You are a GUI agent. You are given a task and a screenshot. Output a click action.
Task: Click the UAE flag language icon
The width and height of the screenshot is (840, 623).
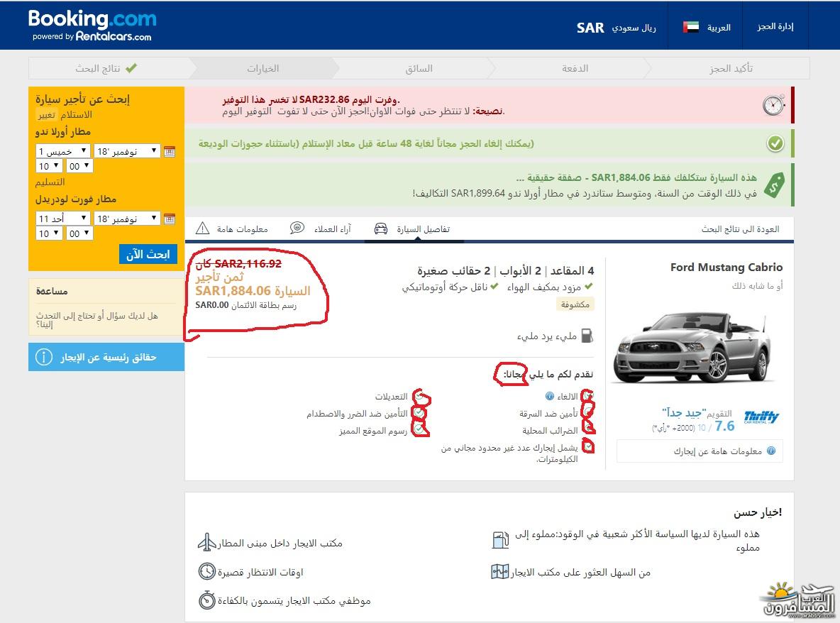coord(691,27)
